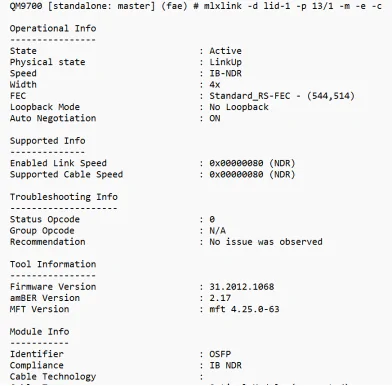Screen dimensions: 392x386
Task: Click the Operational Info heading
Action: (53, 28)
